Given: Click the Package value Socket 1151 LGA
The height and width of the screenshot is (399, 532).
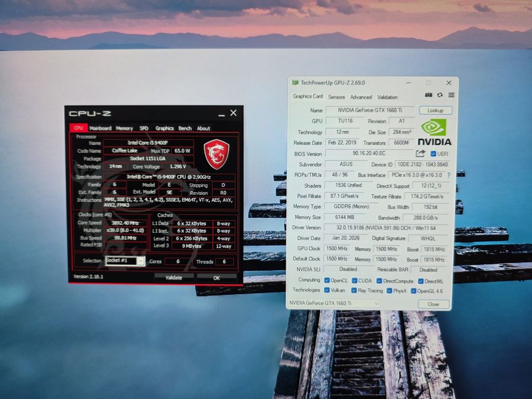Looking at the screenshot, I should [x=148, y=158].
